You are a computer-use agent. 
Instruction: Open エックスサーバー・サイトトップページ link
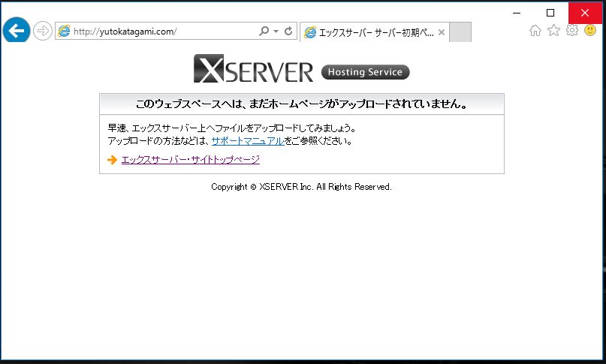(x=191, y=160)
